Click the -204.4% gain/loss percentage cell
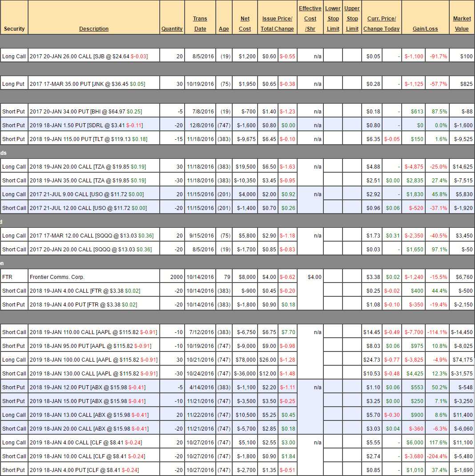Viewport: 475px width, 476px height. (x=437, y=456)
